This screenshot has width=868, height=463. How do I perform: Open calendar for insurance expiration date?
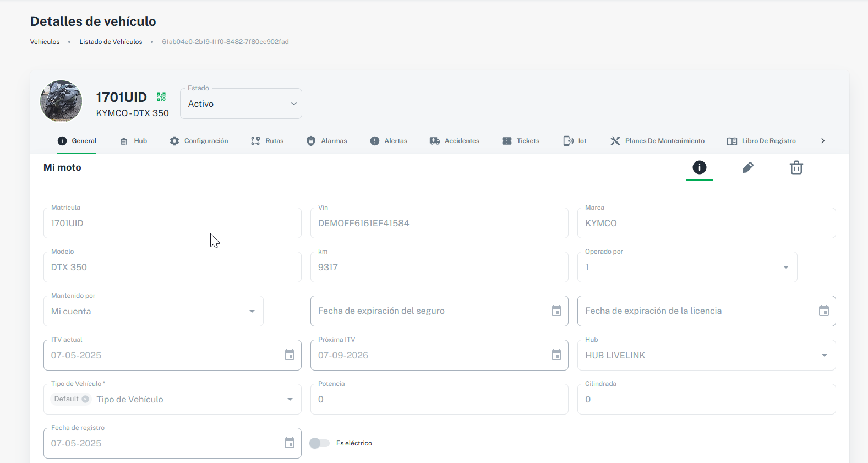pyautogui.click(x=556, y=311)
